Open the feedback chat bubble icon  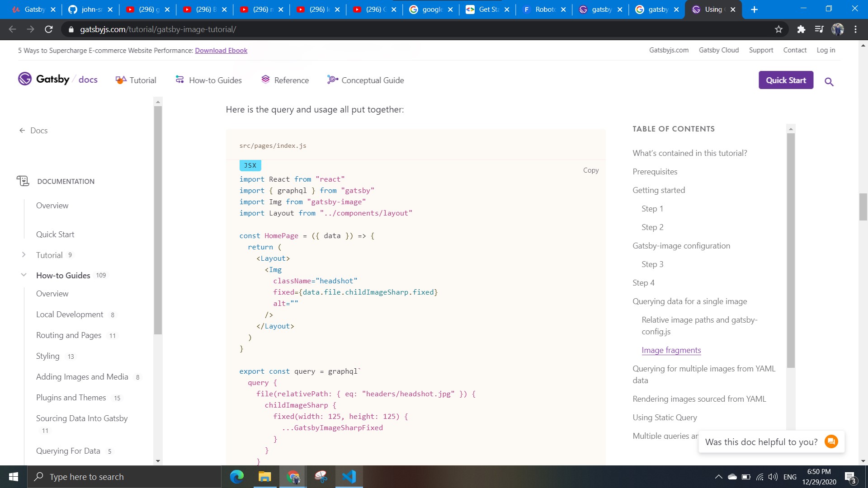pos(831,441)
